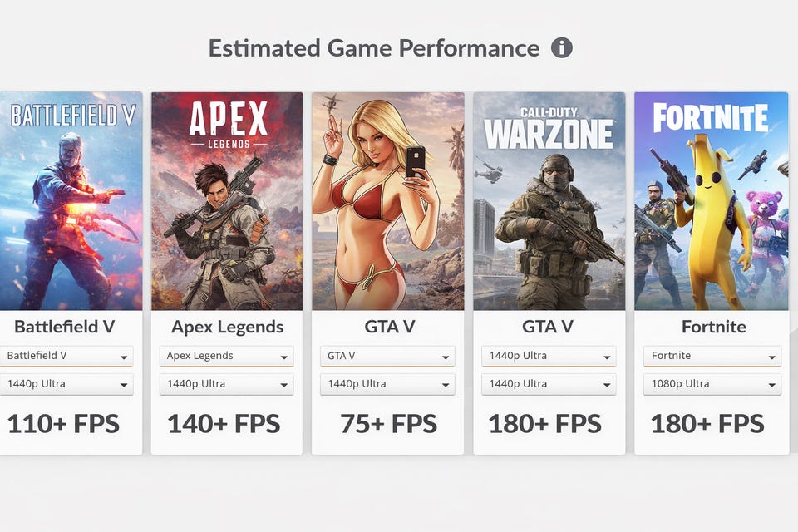Image resolution: width=798 pixels, height=532 pixels.
Task: Open the Apex Legends game selection dropdown
Action: coord(227,356)
